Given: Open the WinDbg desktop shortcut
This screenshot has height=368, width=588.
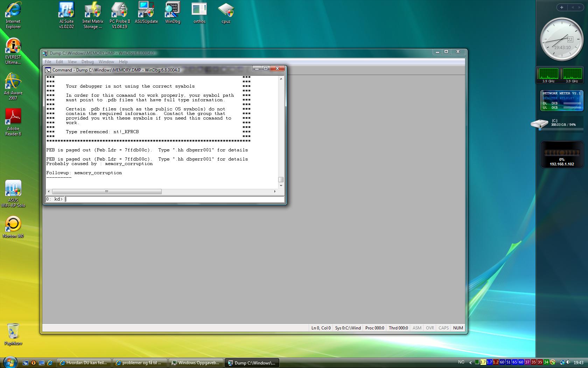Looking at the screenshot, I should pos(173,11).
